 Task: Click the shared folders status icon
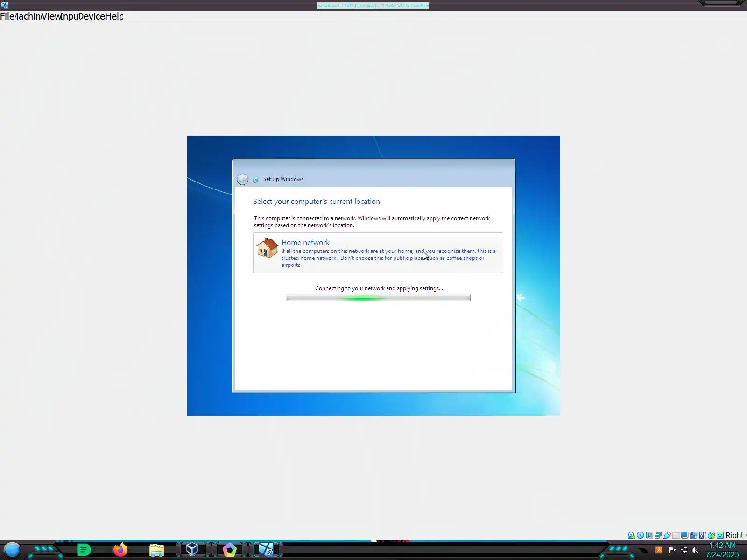[676, 535]
